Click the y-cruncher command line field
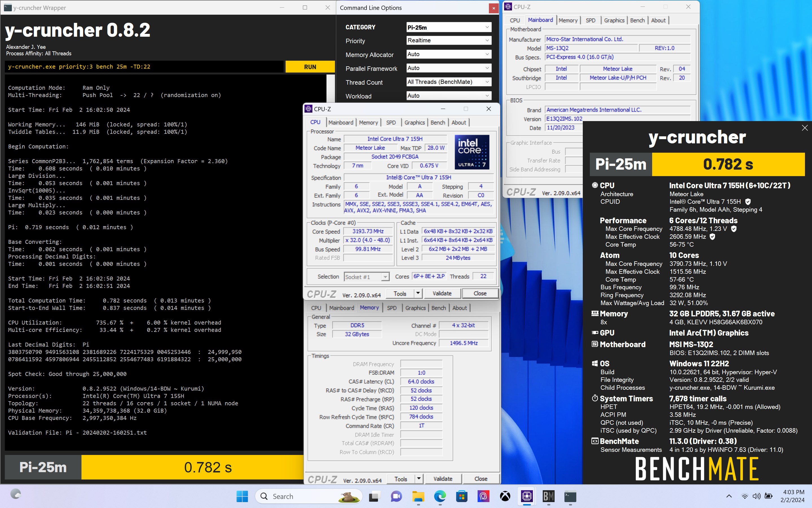Screen dimensions: 812x508 tap(144, 67)
